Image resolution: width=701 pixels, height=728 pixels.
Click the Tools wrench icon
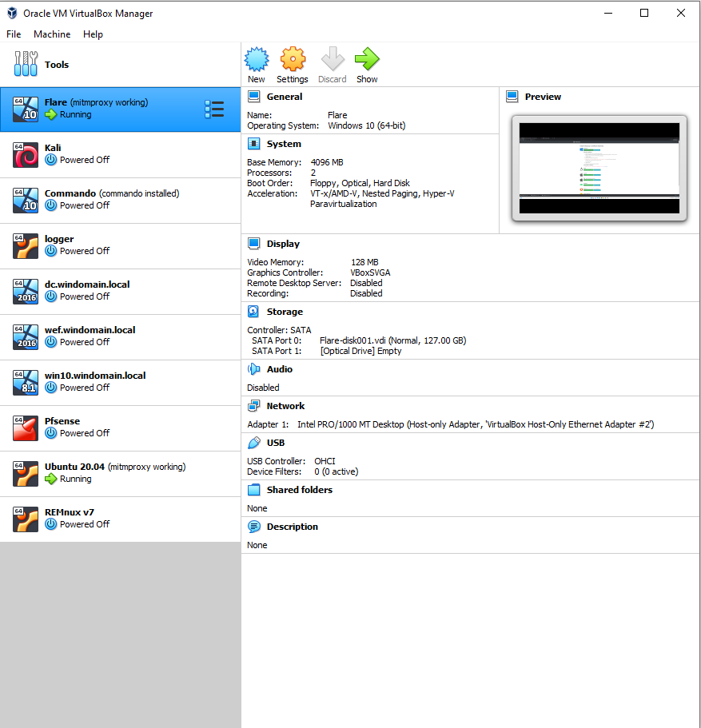[26, 64]
